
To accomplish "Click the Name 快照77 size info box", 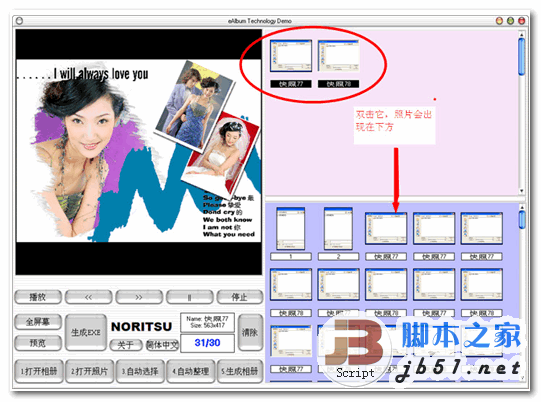I will [207, 322].
